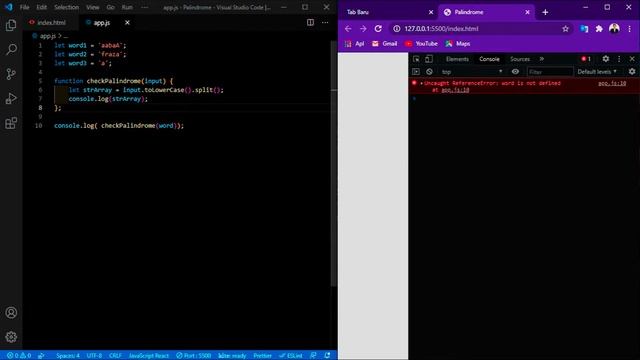Show more DevTools tabs chevron
Viewport: 640px width, 360px height.
coord(542,59)
